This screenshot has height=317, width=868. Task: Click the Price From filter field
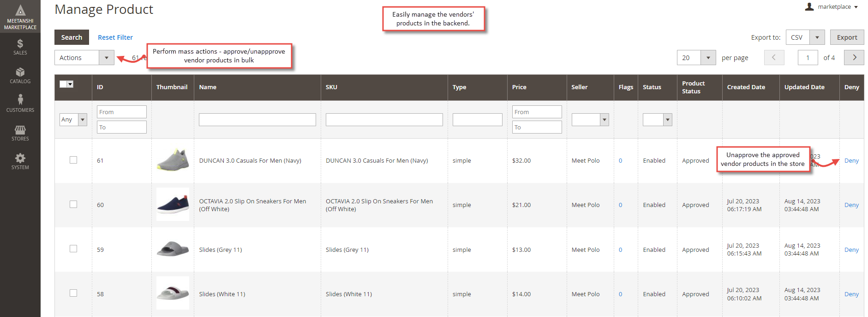coord(537,112)
